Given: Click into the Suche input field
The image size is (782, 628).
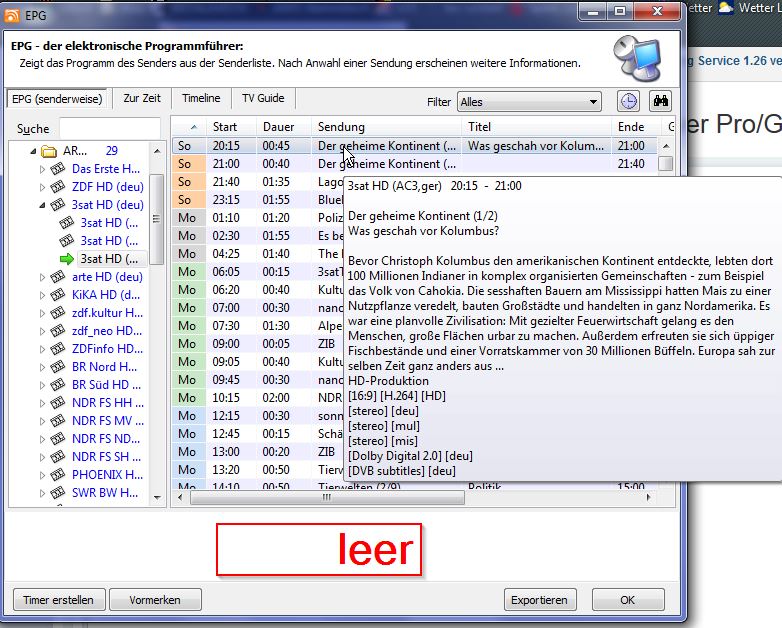Looking at the screenshot, I should (109, 128).
